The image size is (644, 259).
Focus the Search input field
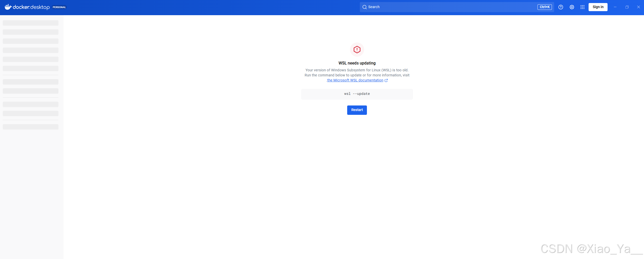(x=457, y=7)
